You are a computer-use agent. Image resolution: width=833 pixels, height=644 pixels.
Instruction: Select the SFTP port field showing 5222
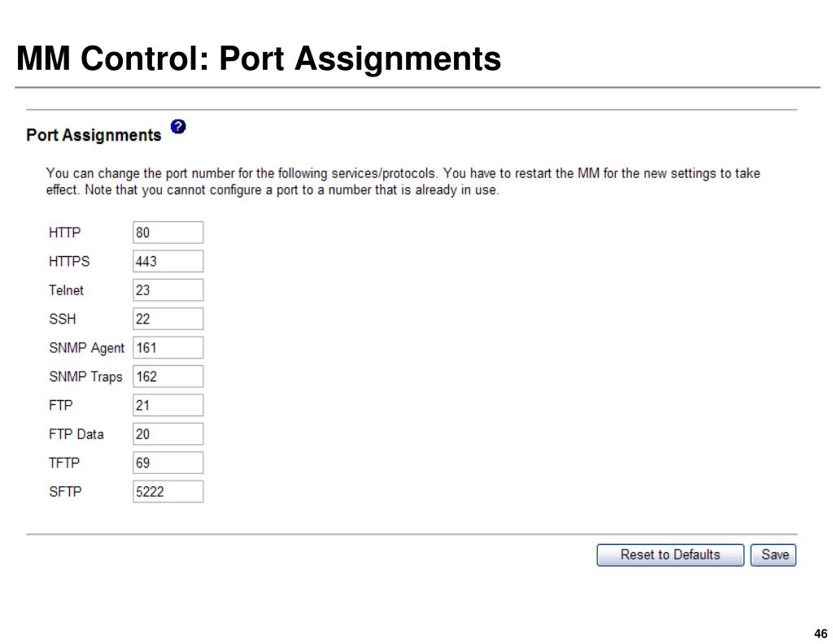click(168, 492)
